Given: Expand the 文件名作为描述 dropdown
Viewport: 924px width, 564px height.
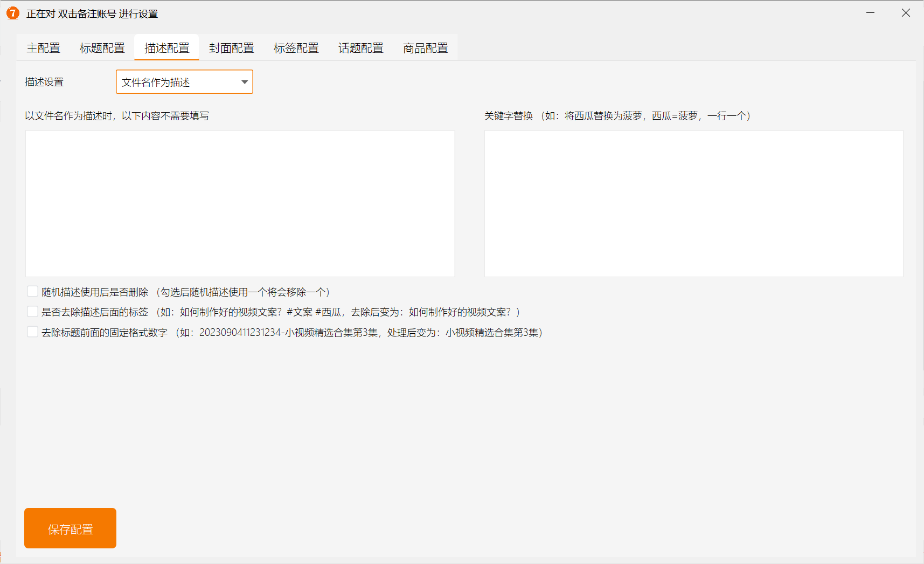Looking at the screenshot, I should [184, 82].
